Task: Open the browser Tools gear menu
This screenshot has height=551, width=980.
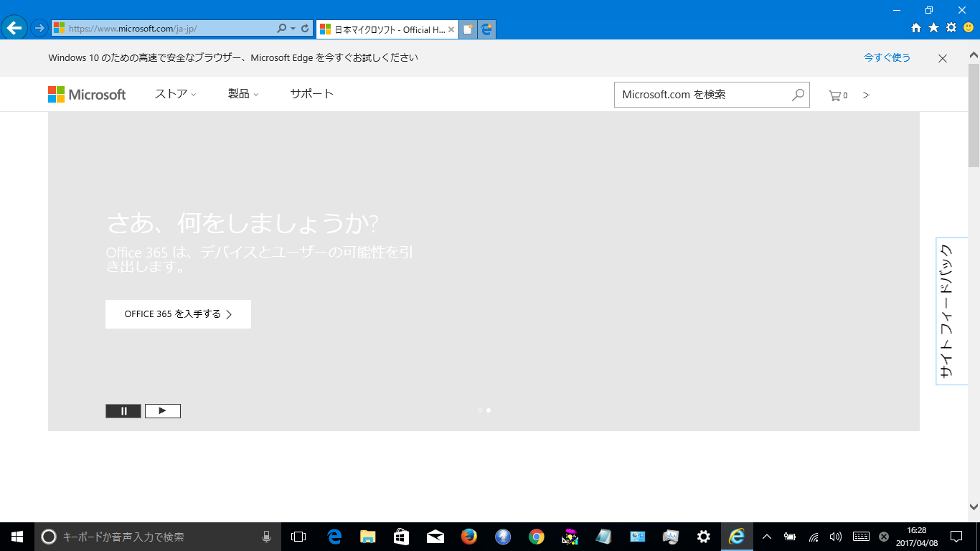Action: (x=951, y=28)
